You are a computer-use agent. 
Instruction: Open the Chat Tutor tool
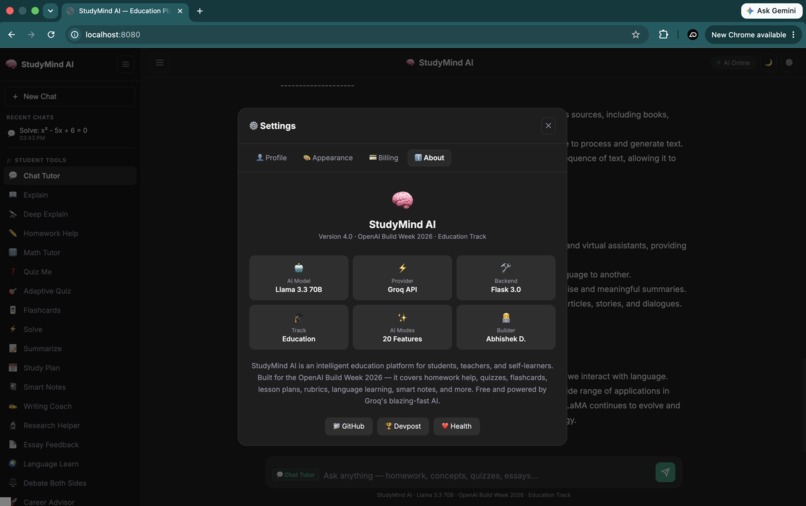tap(69, 176)
